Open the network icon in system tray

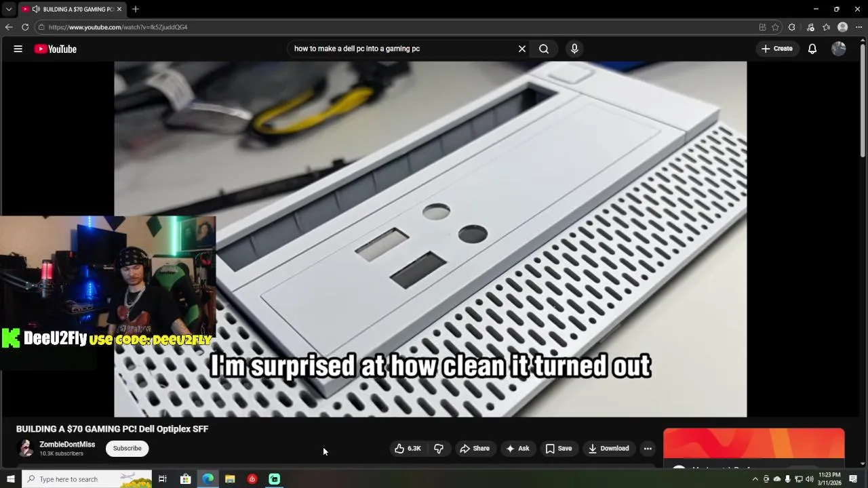(798, 479)
